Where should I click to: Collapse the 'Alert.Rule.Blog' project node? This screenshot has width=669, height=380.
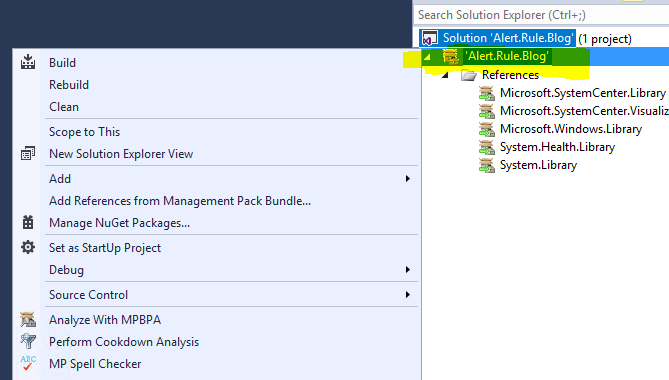(427, 57)
